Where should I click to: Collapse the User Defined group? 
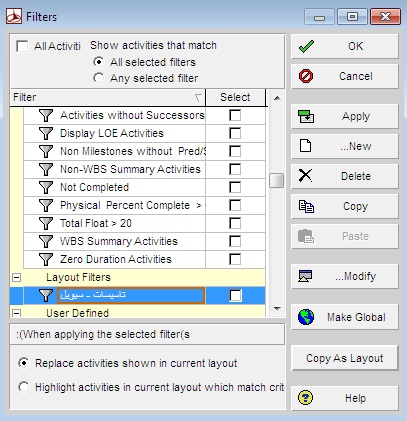[x=16, y=313]
